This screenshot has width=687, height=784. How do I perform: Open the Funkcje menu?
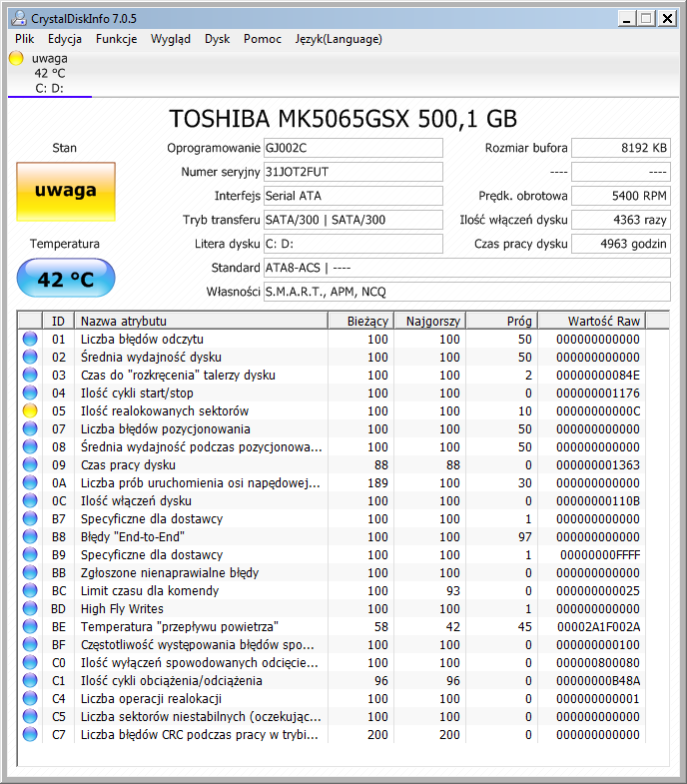coord(117,39)
